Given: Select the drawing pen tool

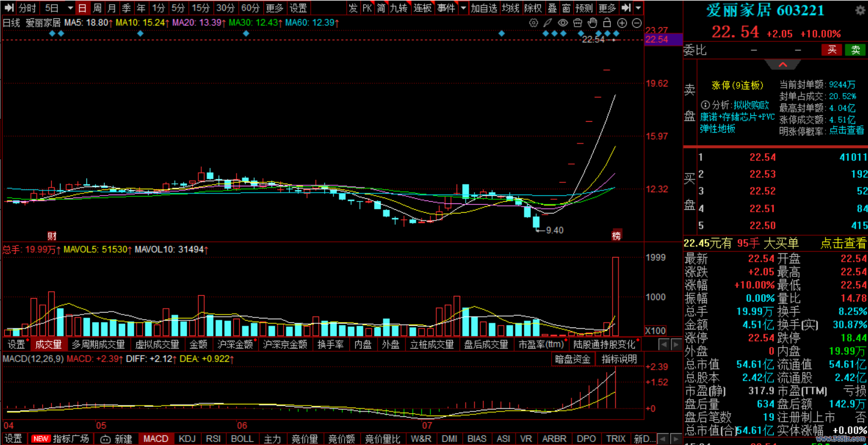Looking at the screenshot, I should click(x=548, y=23).
